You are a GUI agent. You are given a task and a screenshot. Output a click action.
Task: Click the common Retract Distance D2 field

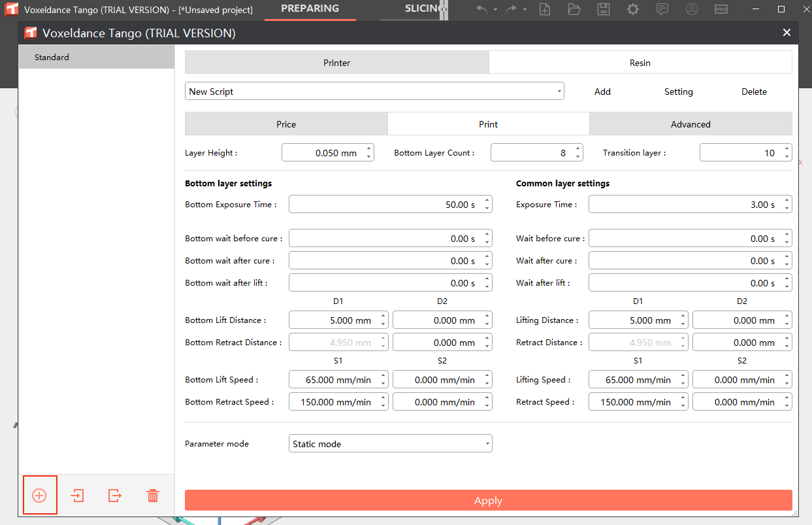(x=742, y=343)
